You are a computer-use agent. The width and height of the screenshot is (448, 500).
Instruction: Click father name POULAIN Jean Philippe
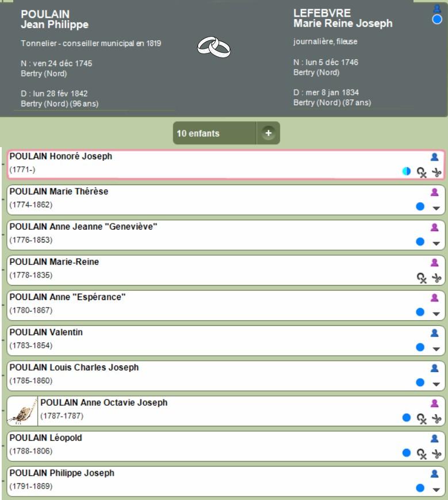coord(55,19)
